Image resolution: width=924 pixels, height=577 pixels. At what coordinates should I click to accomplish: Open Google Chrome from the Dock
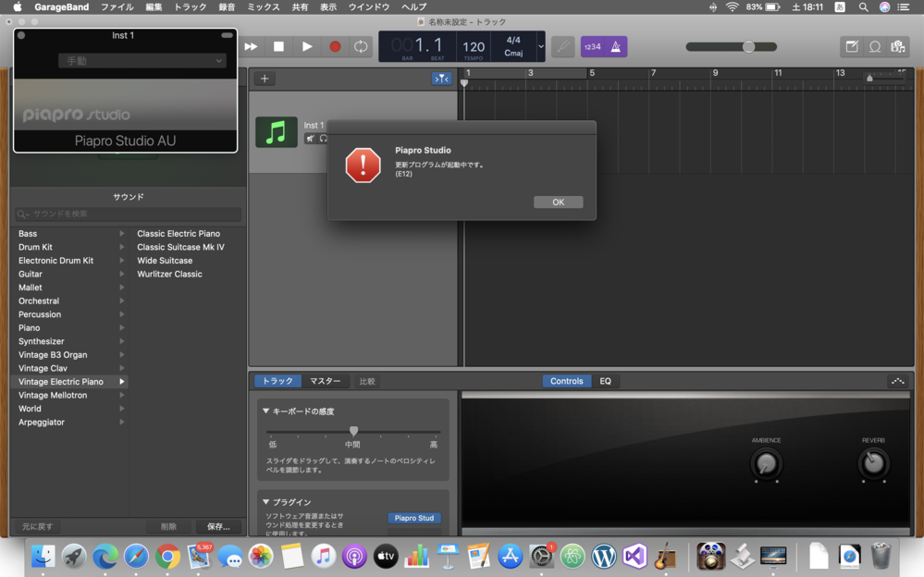(167, 556)
